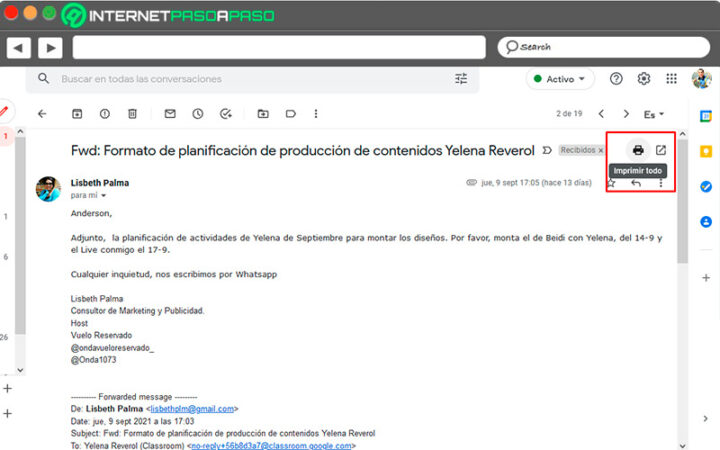This screenshot has width=720, height=450.
Task: Click the compose pencil icon
Action: [5, 111]
